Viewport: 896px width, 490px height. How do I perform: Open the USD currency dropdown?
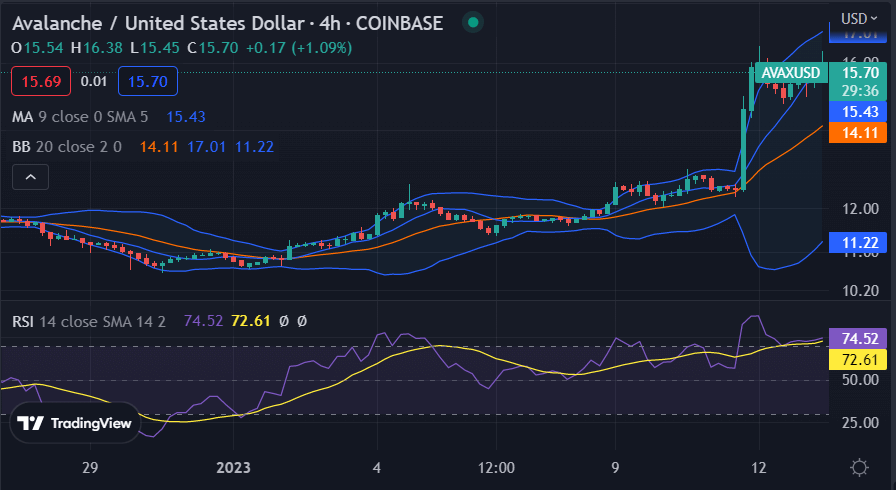(x=859, y=19)
